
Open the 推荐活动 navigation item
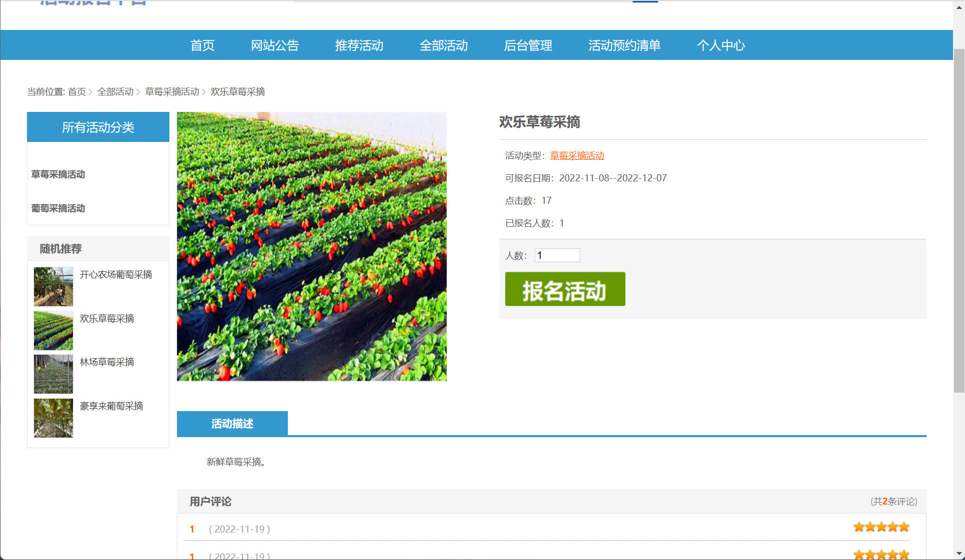359,45
